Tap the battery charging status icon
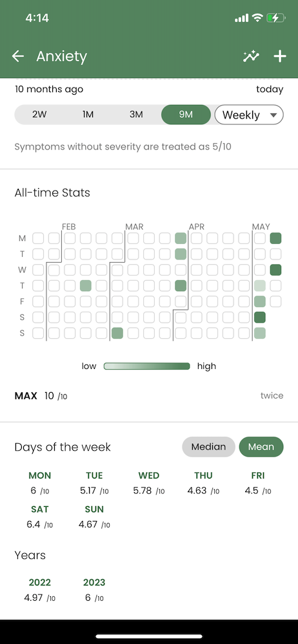The image size is (298, 644). pos(275,17)
